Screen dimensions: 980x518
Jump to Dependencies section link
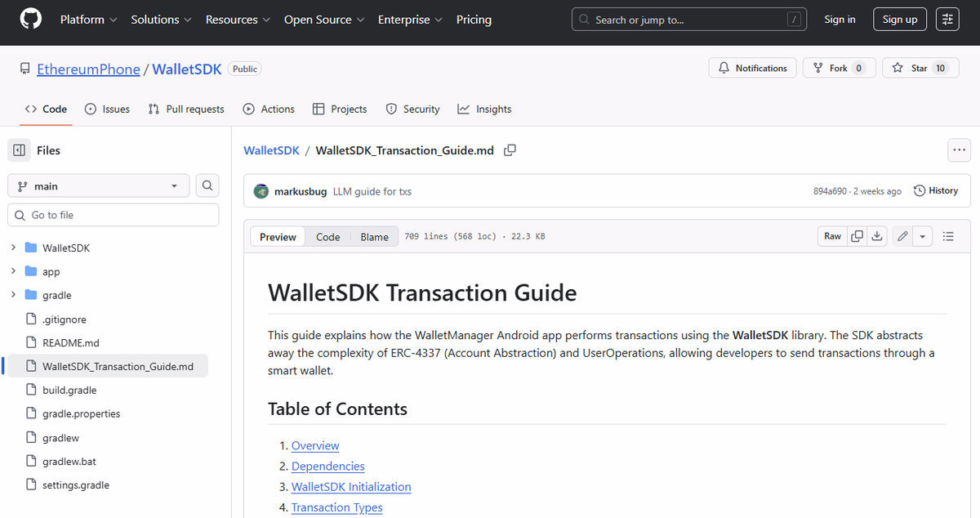[x=328, y=467]
